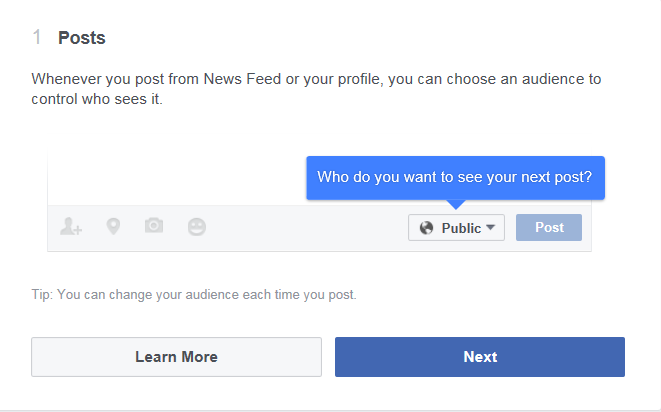Click the blue audience question tooltip
Viewport: 661px width, 412px height.
[455, 178]
